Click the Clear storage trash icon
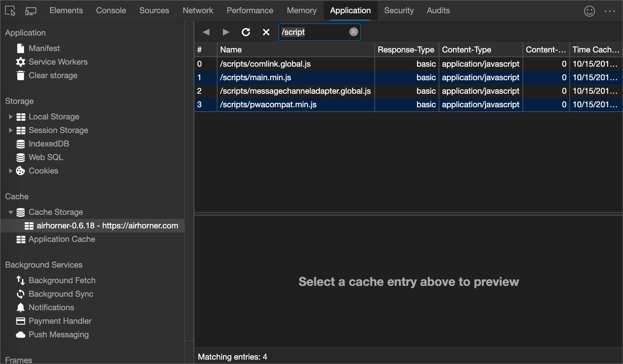The height and width of the screenshot is (364, 623). 20,75
